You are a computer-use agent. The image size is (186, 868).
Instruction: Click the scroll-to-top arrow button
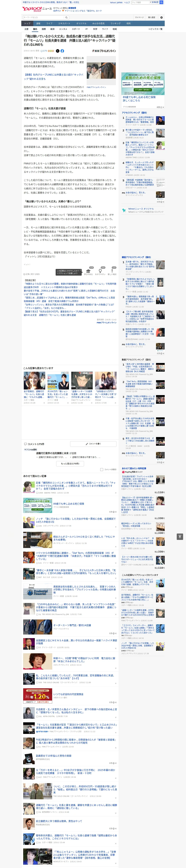180,536
